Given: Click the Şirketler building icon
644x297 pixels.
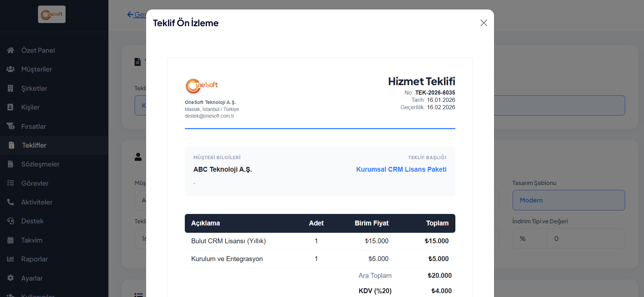Looking at the screenshot, I should click(x=10, y=88).
